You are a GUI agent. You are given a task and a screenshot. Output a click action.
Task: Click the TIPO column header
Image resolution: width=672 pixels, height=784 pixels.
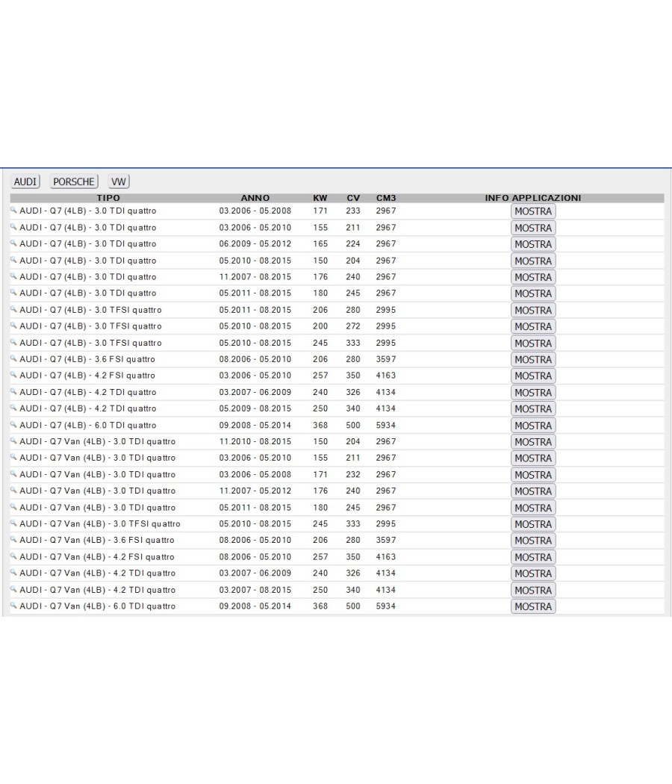[x=108, y=198]
